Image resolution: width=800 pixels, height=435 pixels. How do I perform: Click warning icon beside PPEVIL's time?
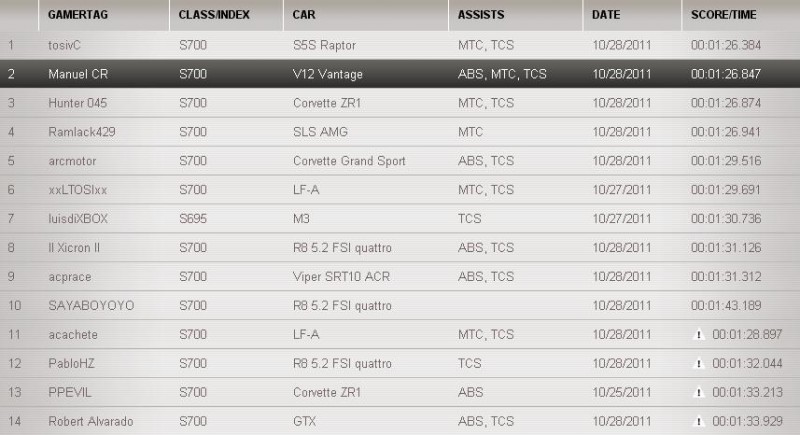699,393
